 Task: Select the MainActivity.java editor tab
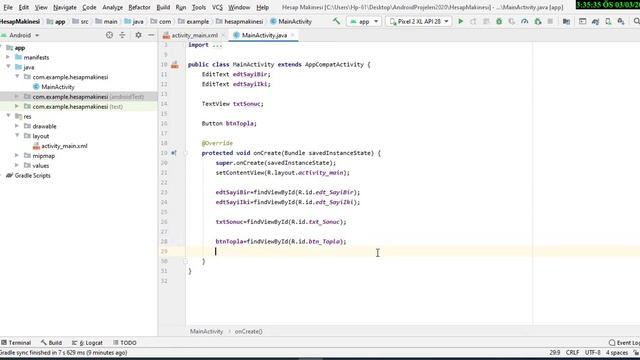(x=264, y=36)
